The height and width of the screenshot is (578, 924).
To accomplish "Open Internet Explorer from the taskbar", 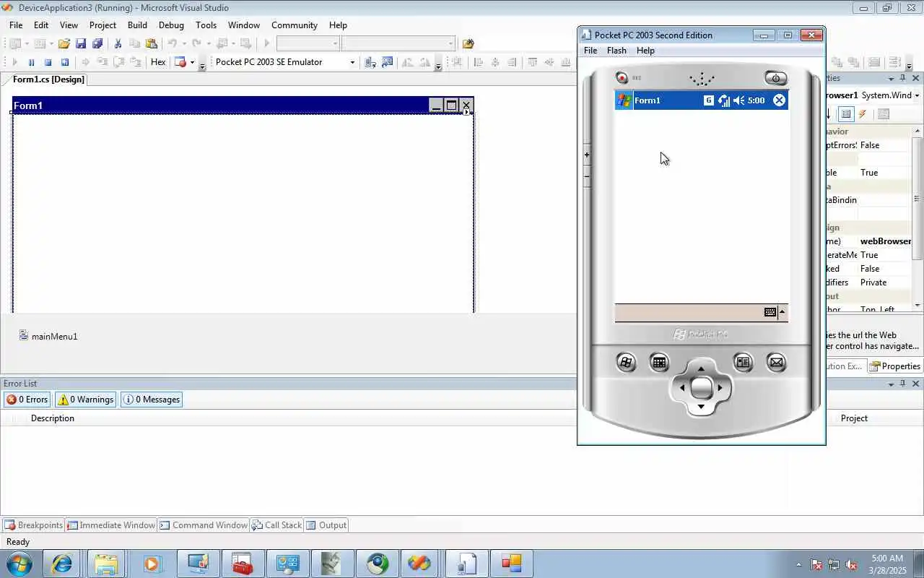I will (x=61, y=564).
